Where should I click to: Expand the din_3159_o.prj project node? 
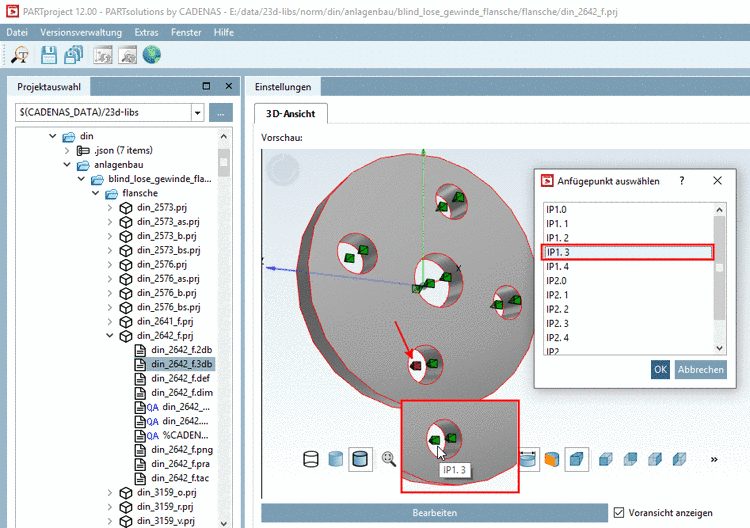coord(110,492)
